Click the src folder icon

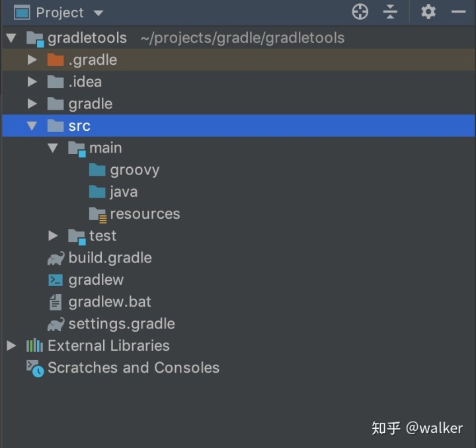pos(56,126)
